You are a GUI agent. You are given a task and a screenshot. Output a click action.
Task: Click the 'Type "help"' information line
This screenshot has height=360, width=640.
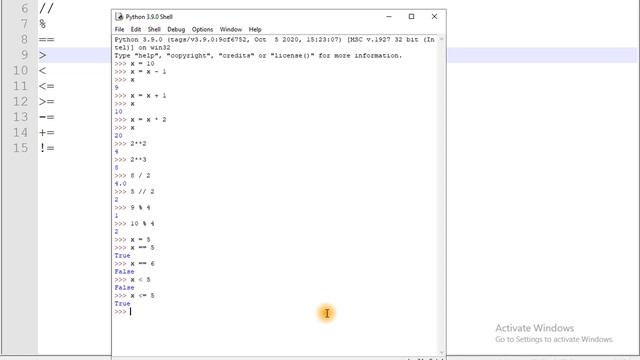point(258,56)
